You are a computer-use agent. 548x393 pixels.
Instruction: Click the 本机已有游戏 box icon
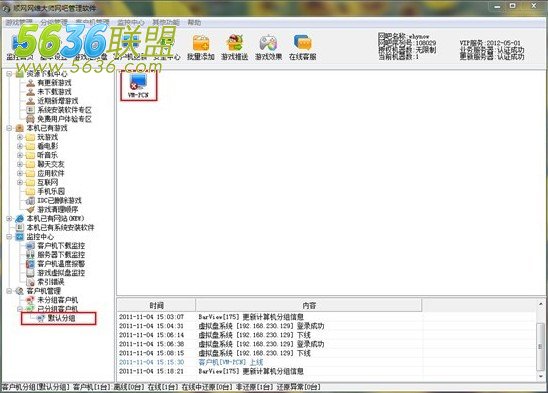[x=20, y=128]
